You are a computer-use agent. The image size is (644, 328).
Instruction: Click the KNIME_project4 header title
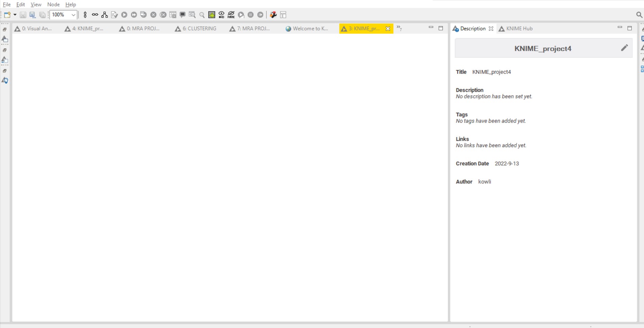coord(543,48)
